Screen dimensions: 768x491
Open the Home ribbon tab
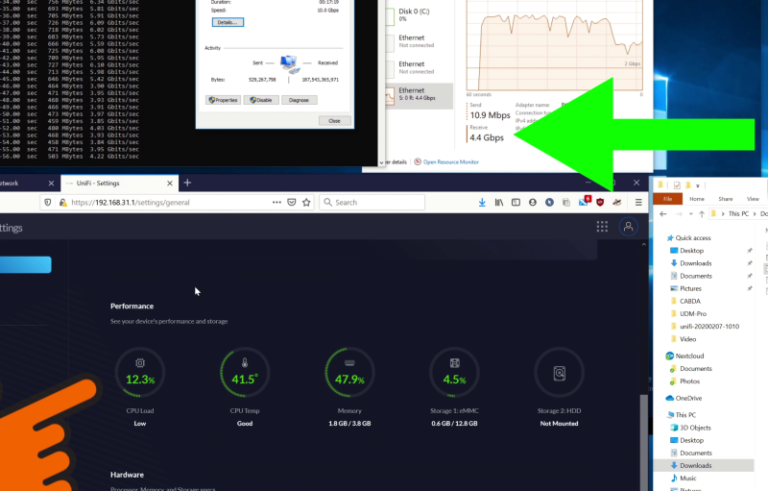[696, 198]
